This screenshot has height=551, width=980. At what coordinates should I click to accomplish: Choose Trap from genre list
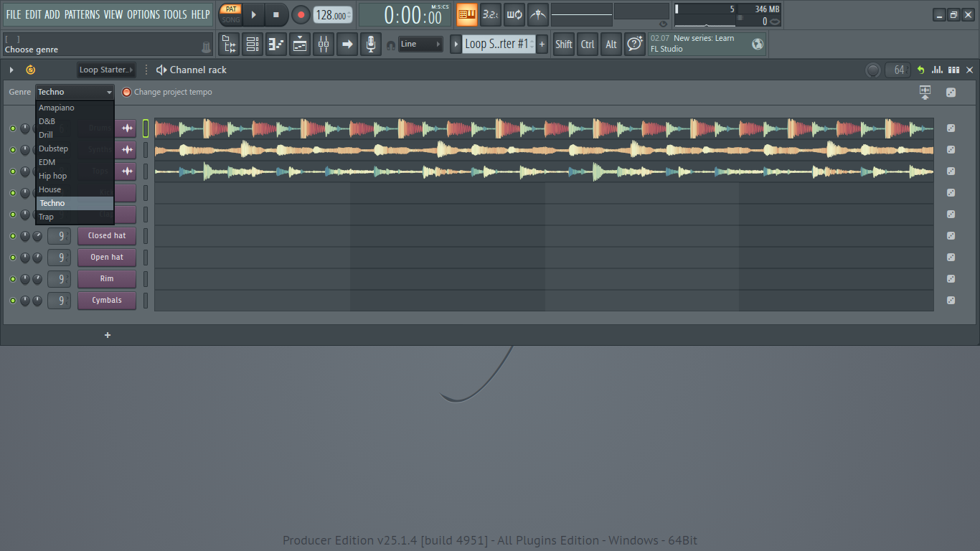[x=75, y=217]
